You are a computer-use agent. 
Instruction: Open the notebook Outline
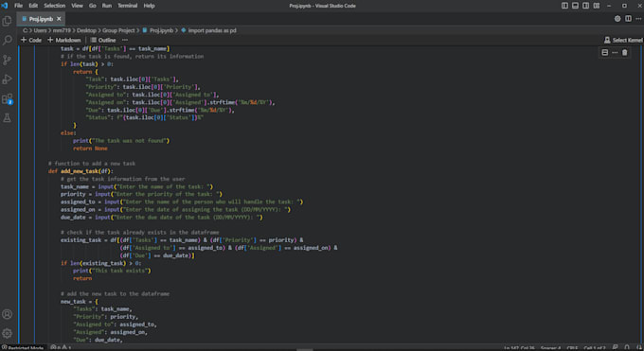click(103, 40)
